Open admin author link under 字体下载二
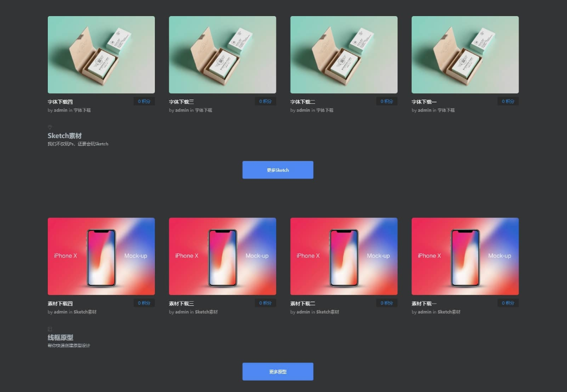This screenshot has height=392, width=567. (x=303, y=110)
